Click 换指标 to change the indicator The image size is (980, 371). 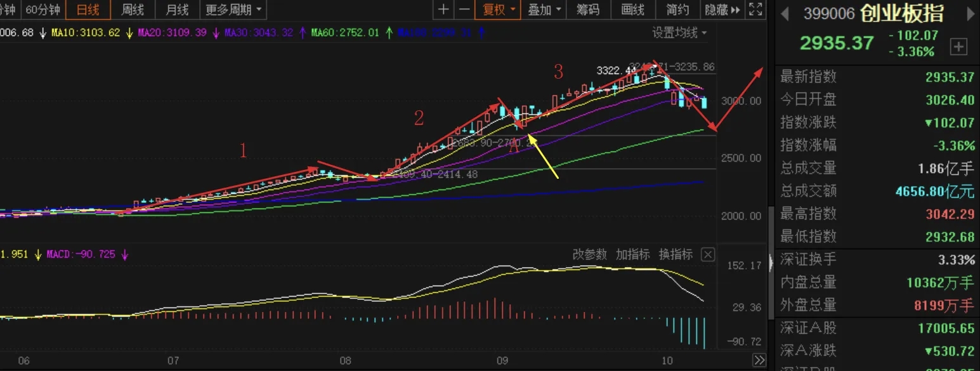676,254
